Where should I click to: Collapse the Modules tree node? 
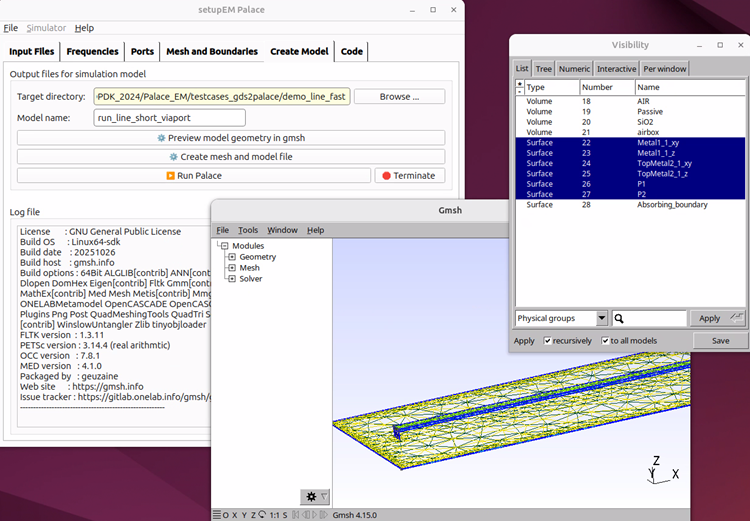pos(224,246)
